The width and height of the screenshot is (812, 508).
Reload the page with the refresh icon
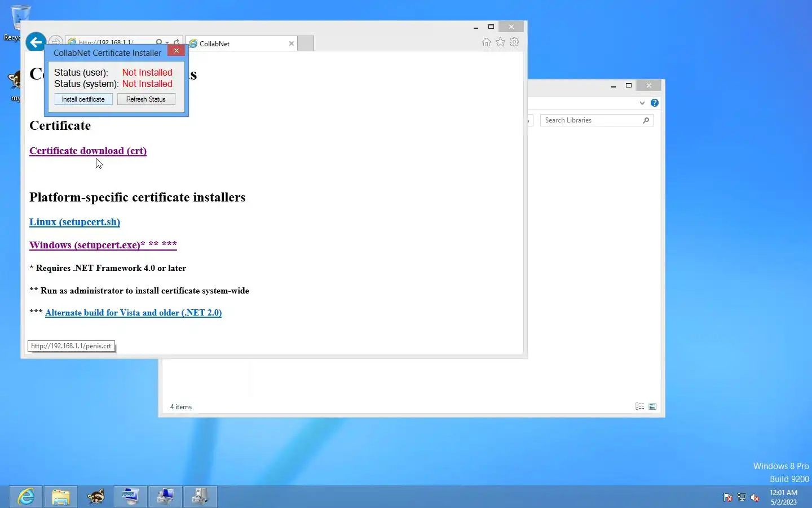(176, 42)
